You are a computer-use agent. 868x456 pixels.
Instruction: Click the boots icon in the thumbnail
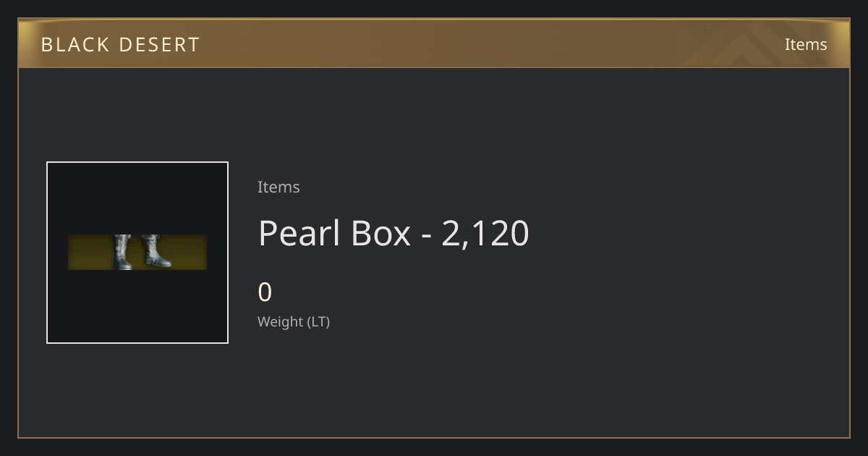pos(142,252)
